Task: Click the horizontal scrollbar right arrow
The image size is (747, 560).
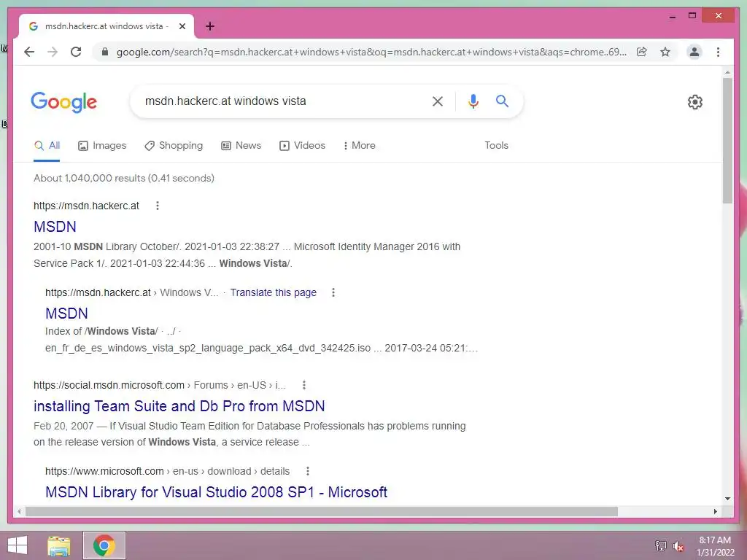Action: 715,511
